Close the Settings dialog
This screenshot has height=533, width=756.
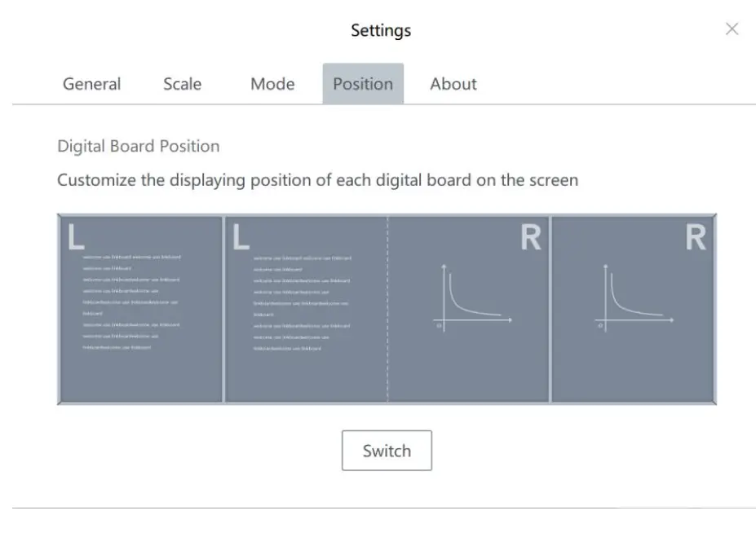tap(732, 29)
